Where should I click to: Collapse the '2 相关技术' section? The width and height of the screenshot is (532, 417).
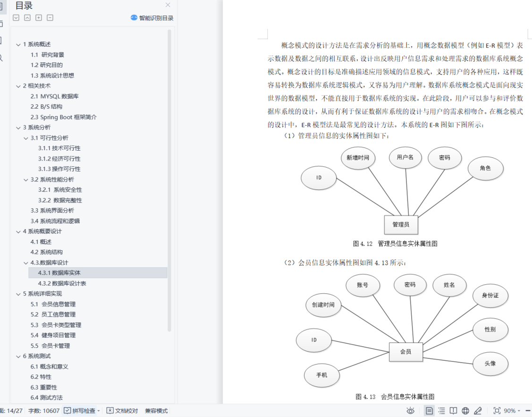point(18,86)
